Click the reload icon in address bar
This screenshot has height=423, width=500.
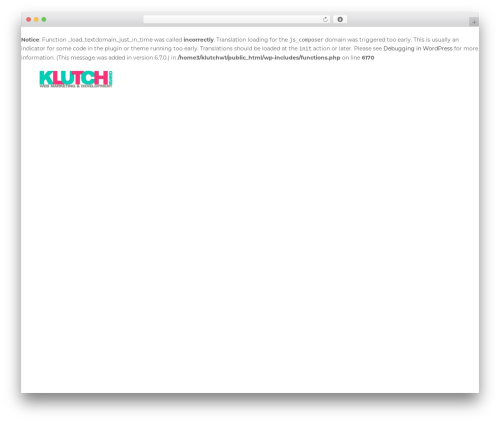[x=325, y=20]
